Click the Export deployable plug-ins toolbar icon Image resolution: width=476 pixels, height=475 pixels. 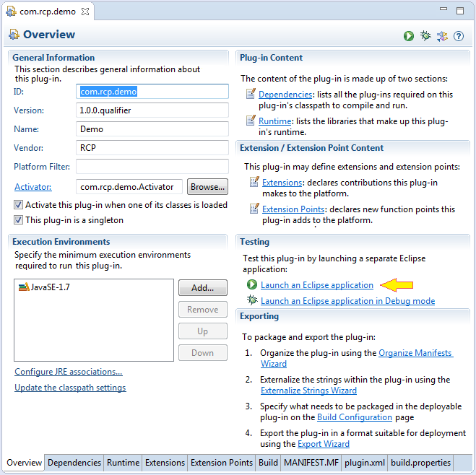pos(442,36)
